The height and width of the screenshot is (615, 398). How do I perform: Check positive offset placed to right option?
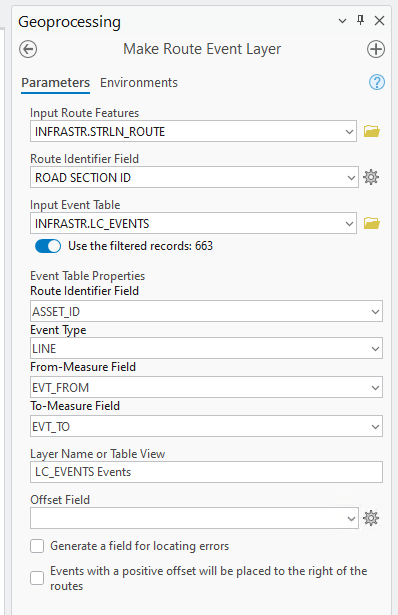(37, 578)
